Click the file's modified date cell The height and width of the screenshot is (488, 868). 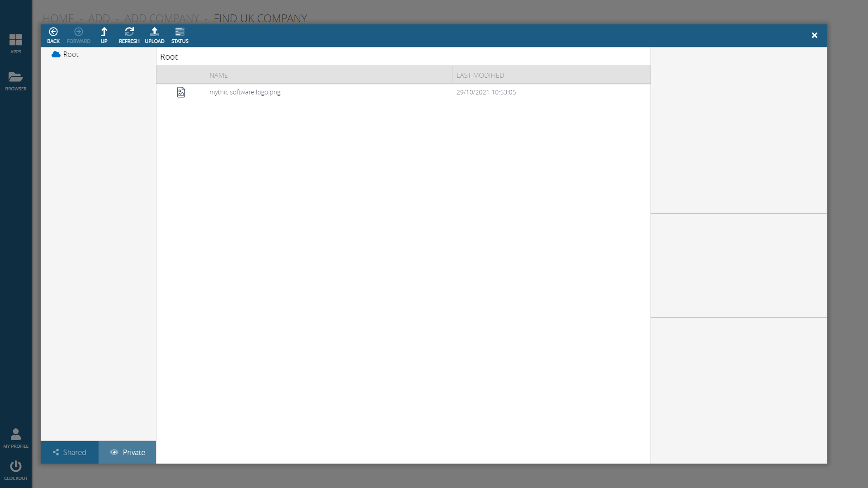pos(486,92)
